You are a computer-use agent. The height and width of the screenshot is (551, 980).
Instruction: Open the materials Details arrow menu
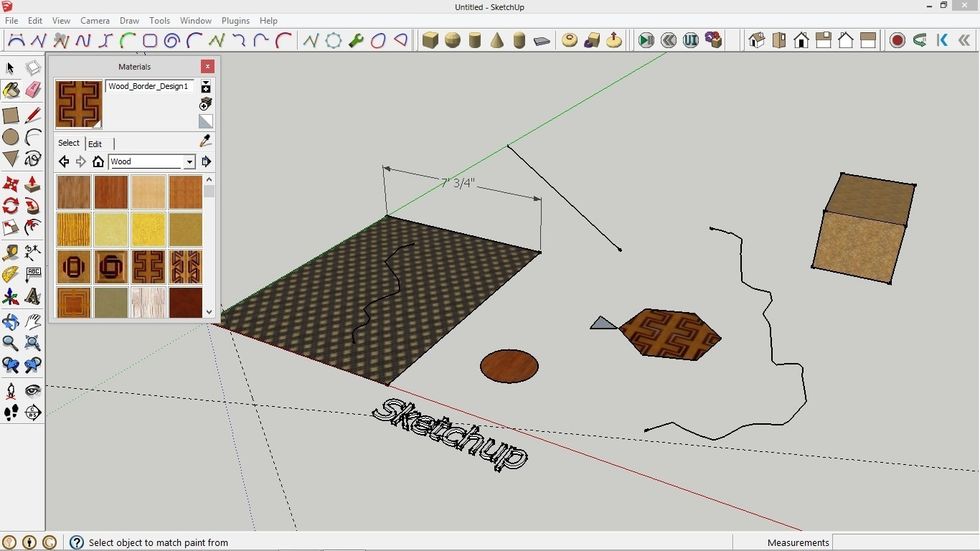coord(206,162)
